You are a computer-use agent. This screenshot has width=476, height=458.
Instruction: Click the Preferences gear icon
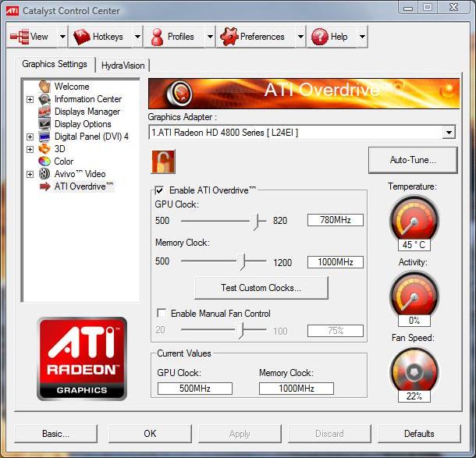tap(229, 37)
